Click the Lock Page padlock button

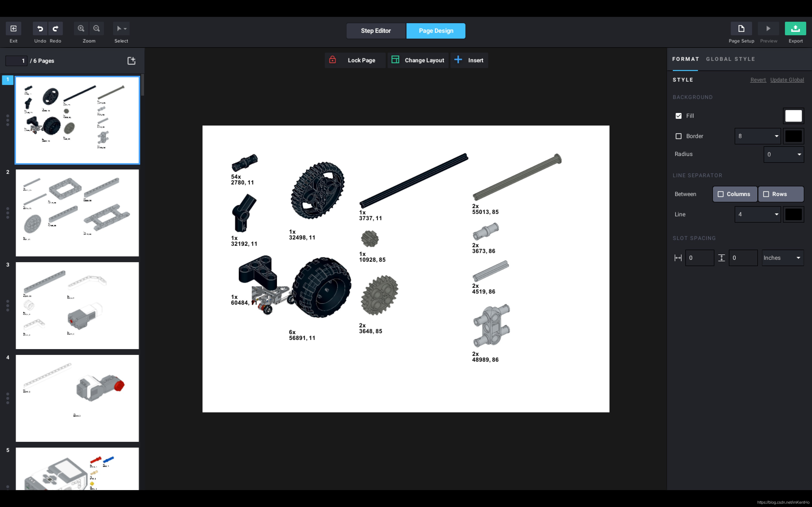354,60
